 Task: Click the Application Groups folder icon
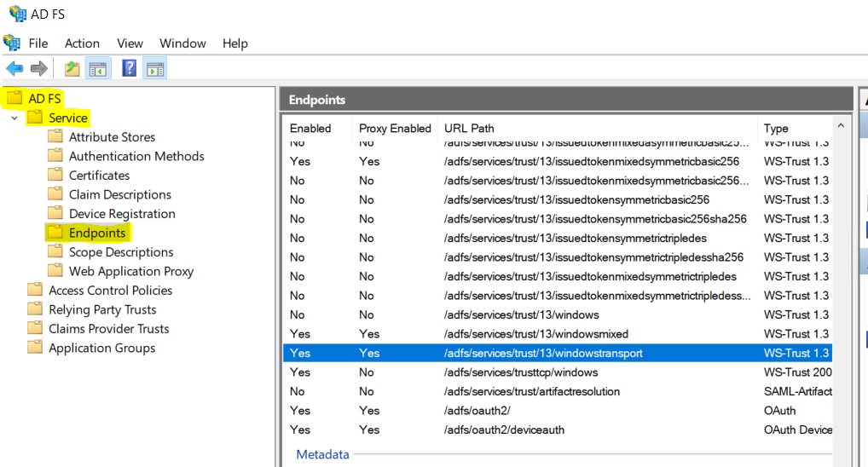35,347
